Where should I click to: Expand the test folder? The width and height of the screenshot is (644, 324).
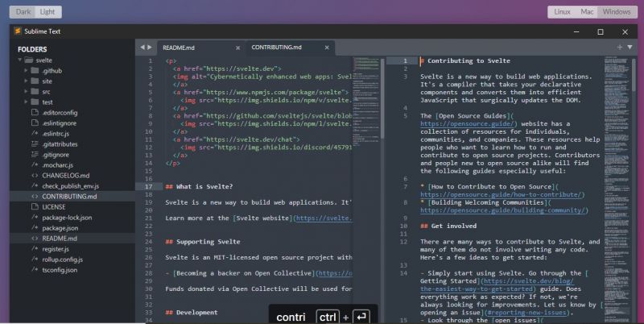26,102
